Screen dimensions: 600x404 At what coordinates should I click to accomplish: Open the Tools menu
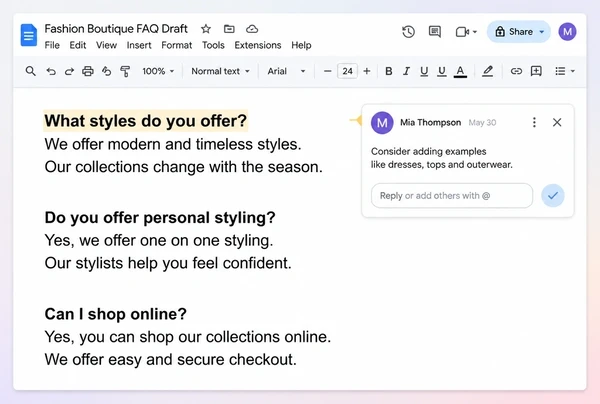213,45
